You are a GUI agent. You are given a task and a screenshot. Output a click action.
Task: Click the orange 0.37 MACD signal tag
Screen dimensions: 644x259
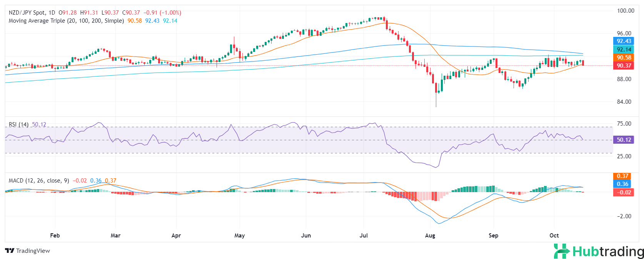point(622,176)
